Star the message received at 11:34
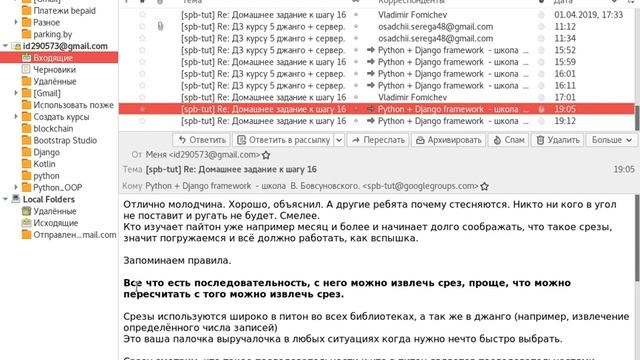 tap(142, 38)
